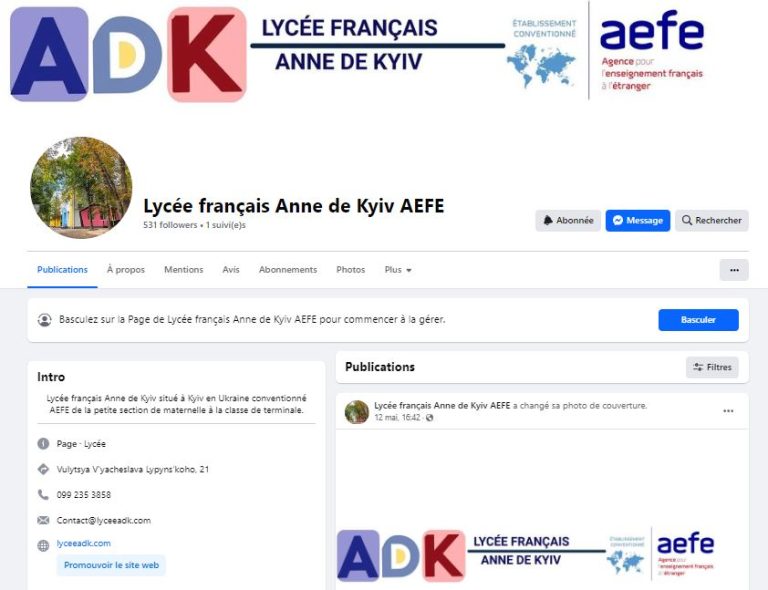Switch to the À propos tab
Viewport: 768px width, 590px height.
(126, 270)
